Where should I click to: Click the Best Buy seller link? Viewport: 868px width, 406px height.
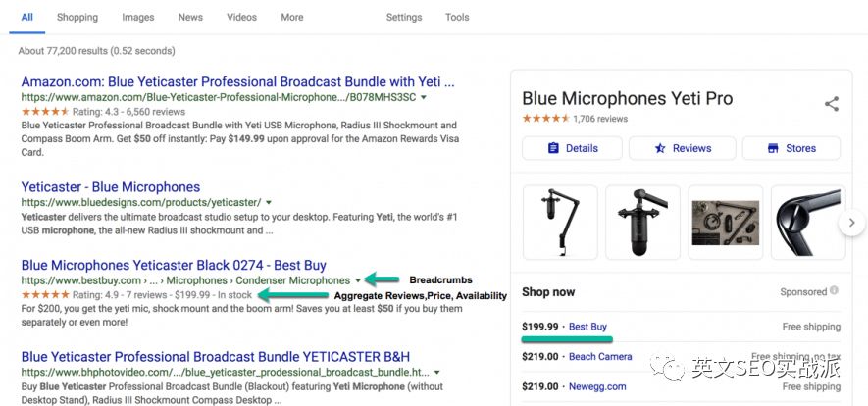(x=587, y=327)
